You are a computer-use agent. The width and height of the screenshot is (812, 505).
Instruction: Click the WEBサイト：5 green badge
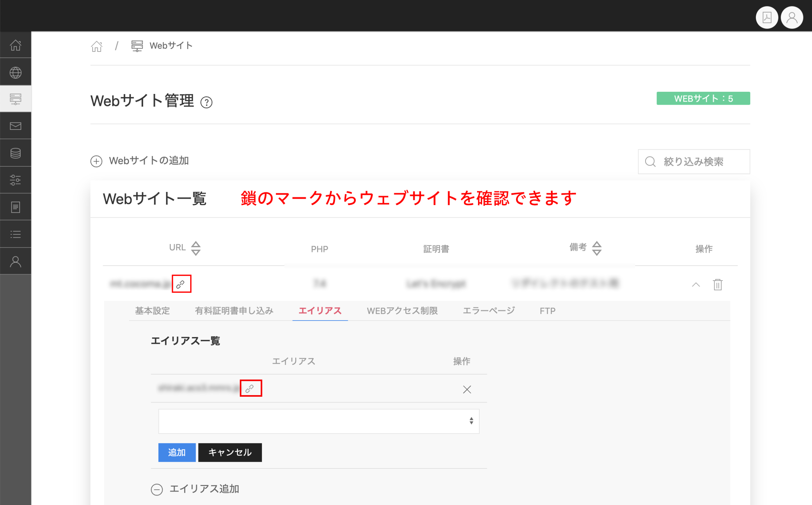[x=703, y=98]
